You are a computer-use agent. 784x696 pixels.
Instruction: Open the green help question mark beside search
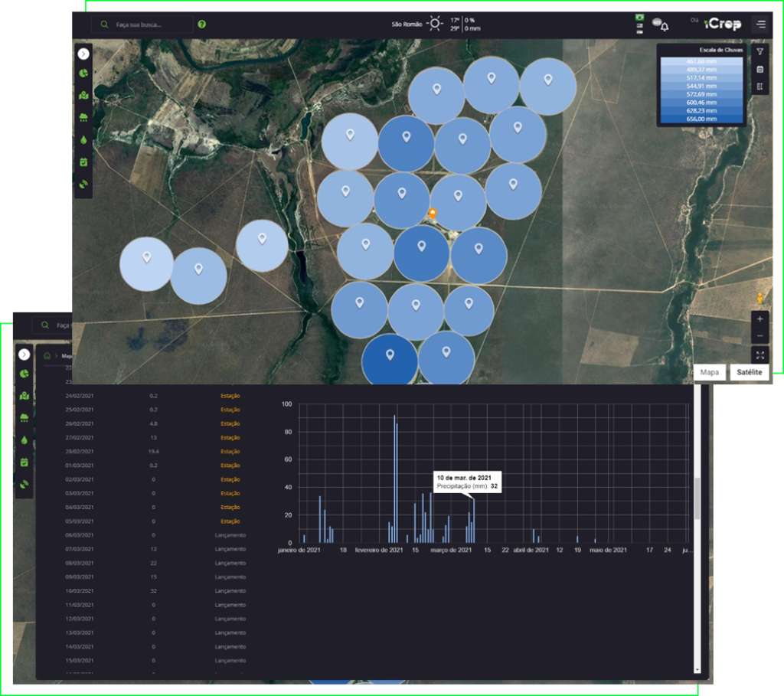(x=201, y=24)
